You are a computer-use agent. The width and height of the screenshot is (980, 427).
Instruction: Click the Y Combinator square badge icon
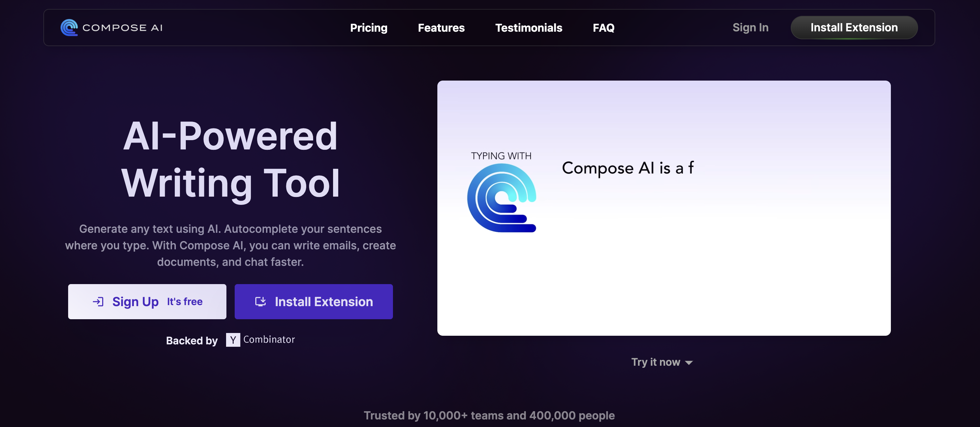(233, 340)
